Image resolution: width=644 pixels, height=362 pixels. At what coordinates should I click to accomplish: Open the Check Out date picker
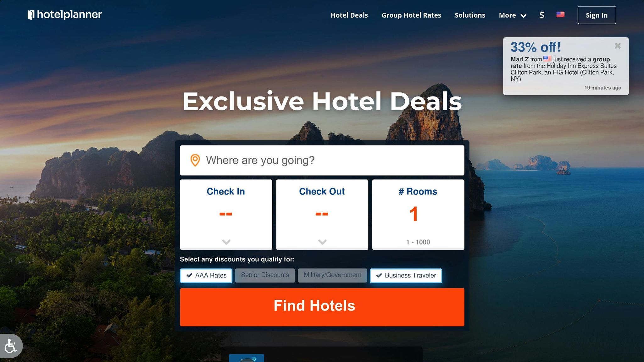(322, 215)
